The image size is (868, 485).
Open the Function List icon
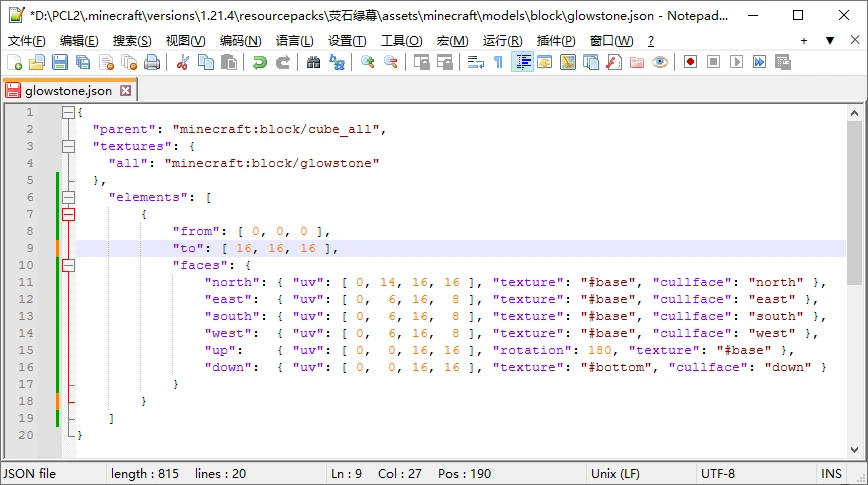(614, 62)
